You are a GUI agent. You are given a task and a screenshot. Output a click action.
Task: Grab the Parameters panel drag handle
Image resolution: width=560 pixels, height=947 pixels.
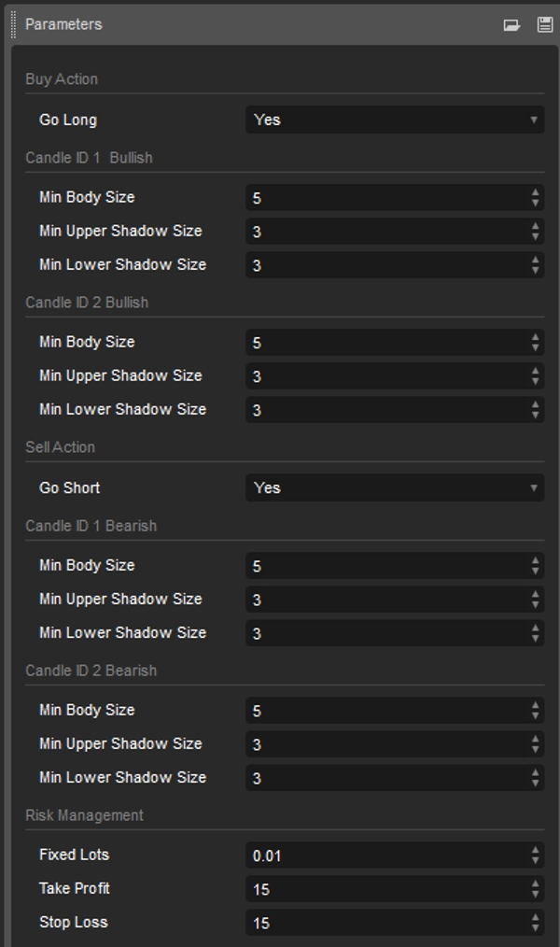(x=14, y=24)
